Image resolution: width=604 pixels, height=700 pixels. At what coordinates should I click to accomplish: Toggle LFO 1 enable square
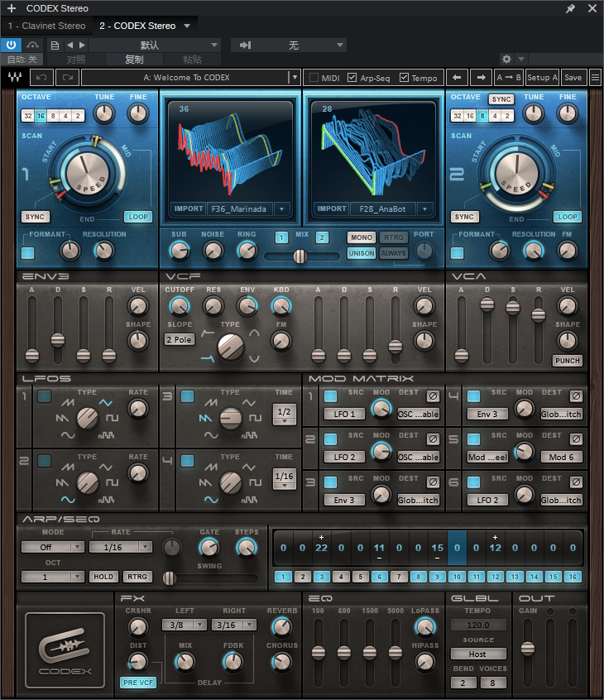44,396
